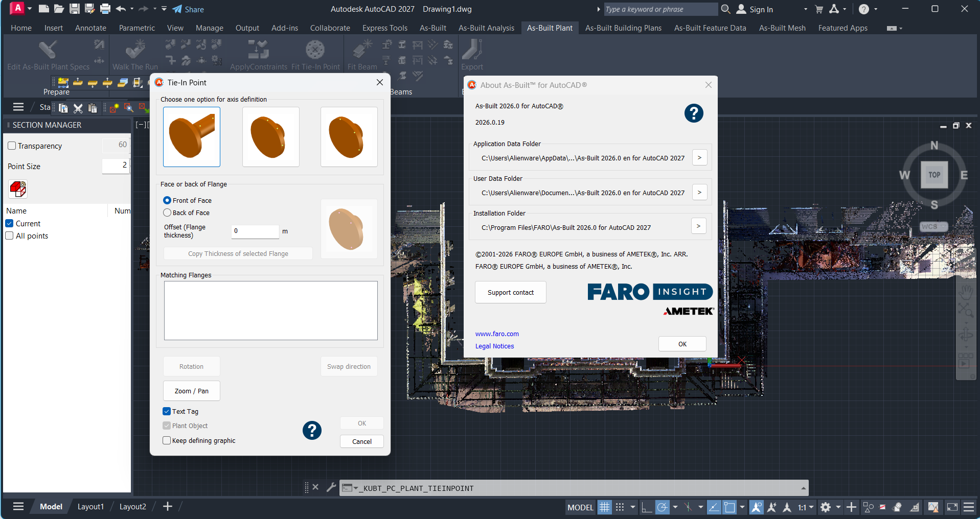Screen dimensions: 980x519
Task: Click the command line customize wrench icon
Action: coord(331,487)
